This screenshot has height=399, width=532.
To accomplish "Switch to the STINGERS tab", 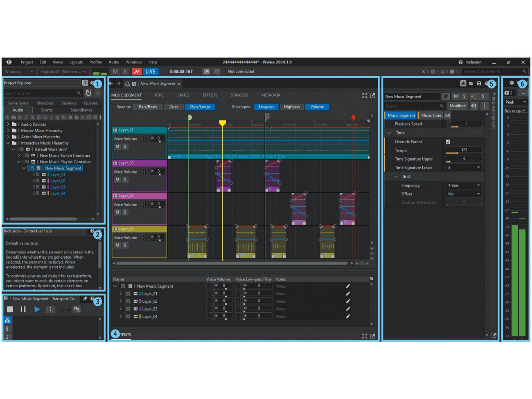I will (x=239, y=95).
